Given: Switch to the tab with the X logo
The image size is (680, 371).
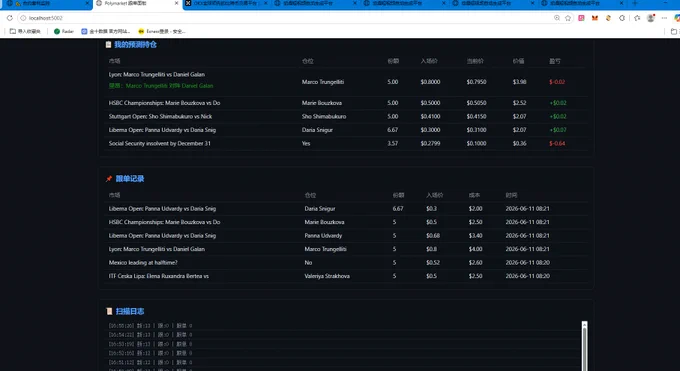Looking at the screenshot, I should point(226,3).
